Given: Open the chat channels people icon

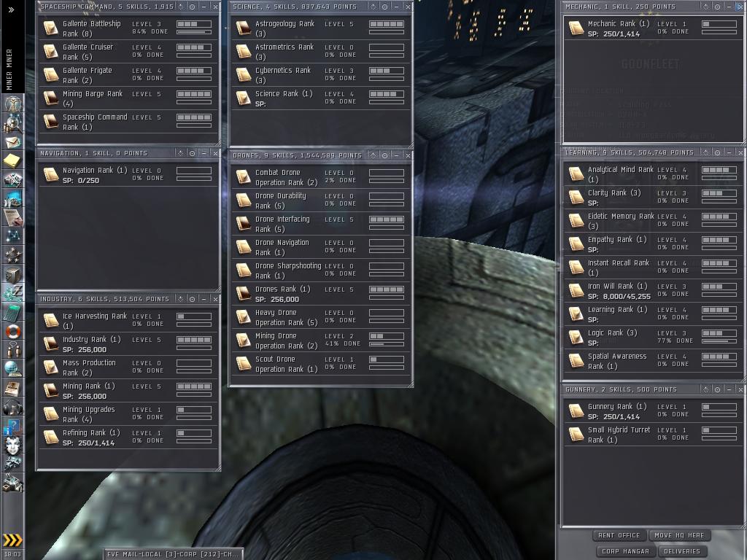Looking at the screenshot, I should click(13, 349).
